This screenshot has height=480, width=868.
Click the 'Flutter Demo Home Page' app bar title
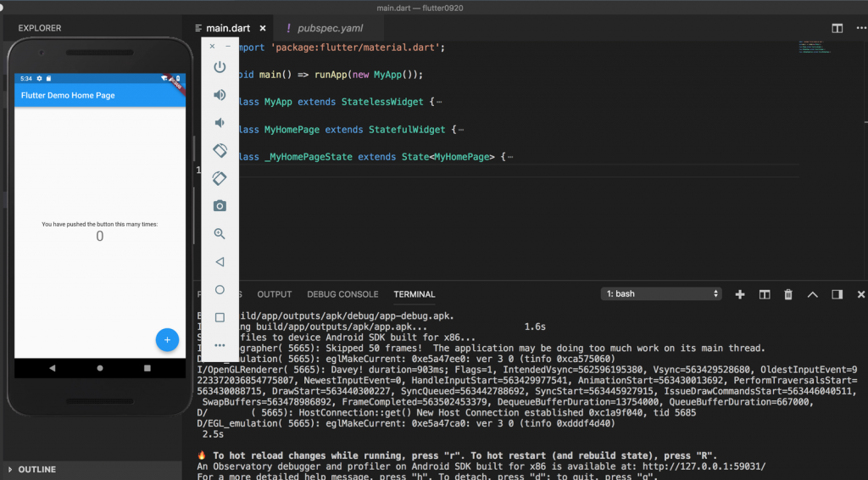pyautogui.click(x=68, y=95)
